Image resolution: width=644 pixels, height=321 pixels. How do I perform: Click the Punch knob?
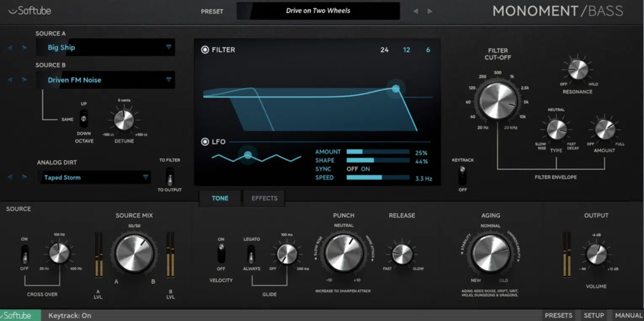click(x=344, y=253)
